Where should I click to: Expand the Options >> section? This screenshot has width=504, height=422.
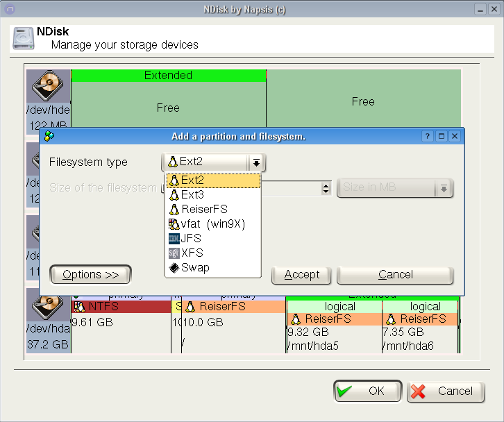(90, 275)
